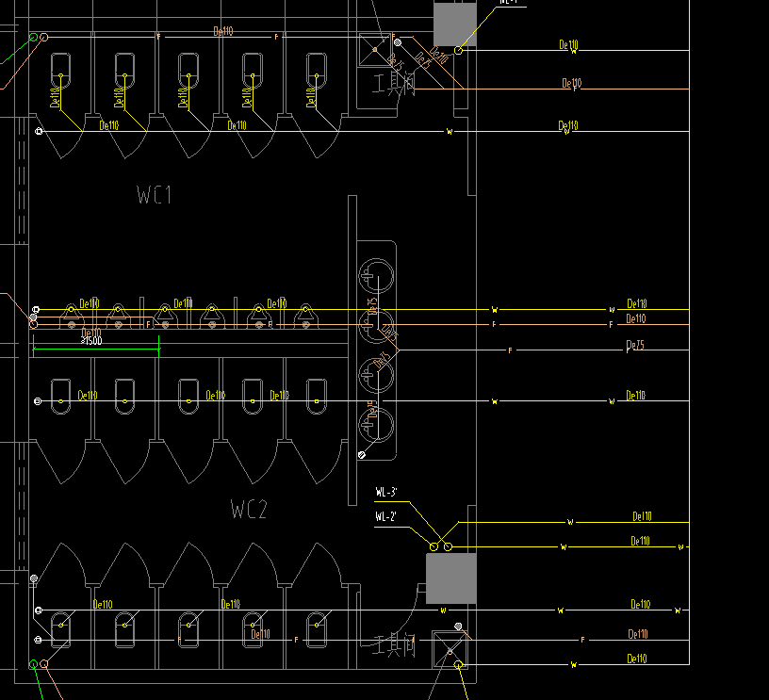Pick the green dimension line under ≥1500
The height and width of the screenshot is (700, 769).
[x=96, y=349]
